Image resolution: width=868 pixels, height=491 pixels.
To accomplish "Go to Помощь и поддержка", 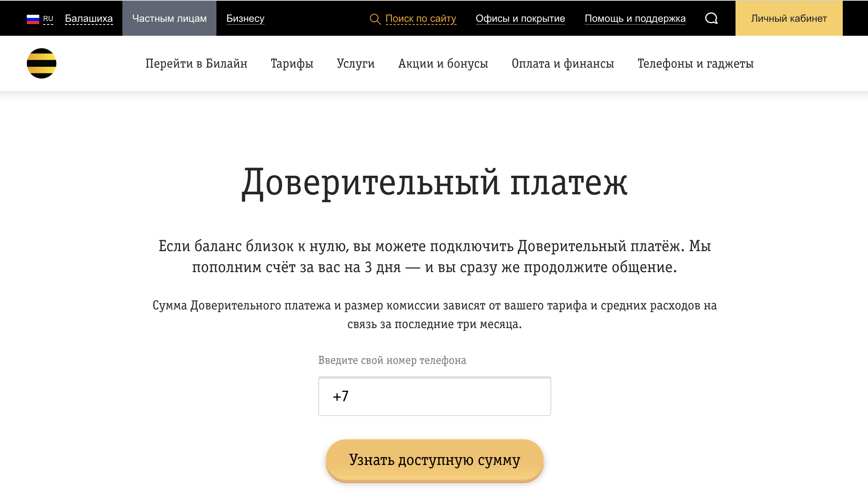I will tap(635, 18).
